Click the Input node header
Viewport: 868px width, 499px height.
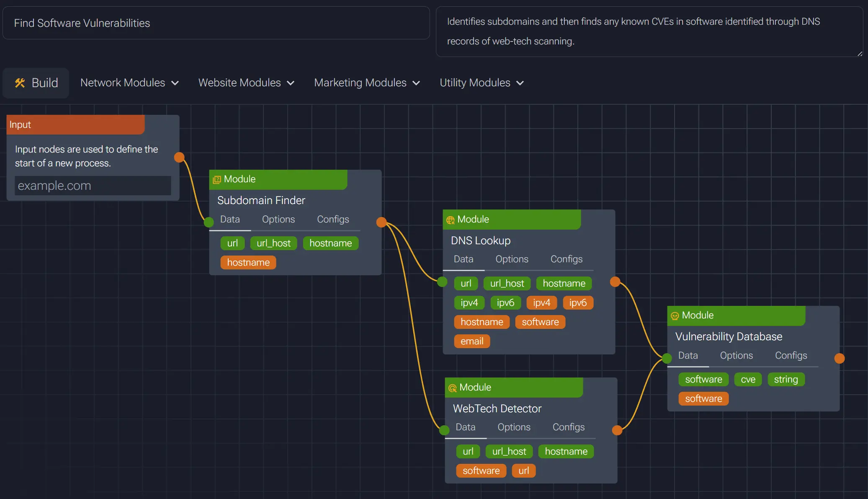coord(76,124)
